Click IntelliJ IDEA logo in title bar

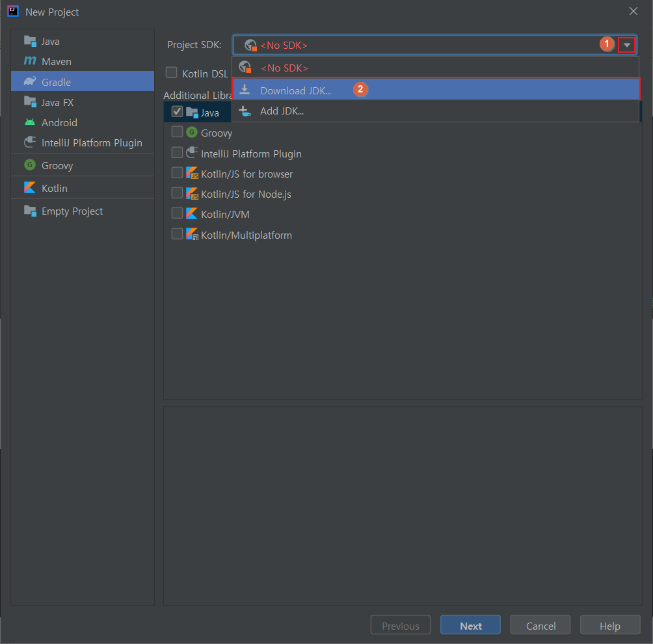pos(13,11)
